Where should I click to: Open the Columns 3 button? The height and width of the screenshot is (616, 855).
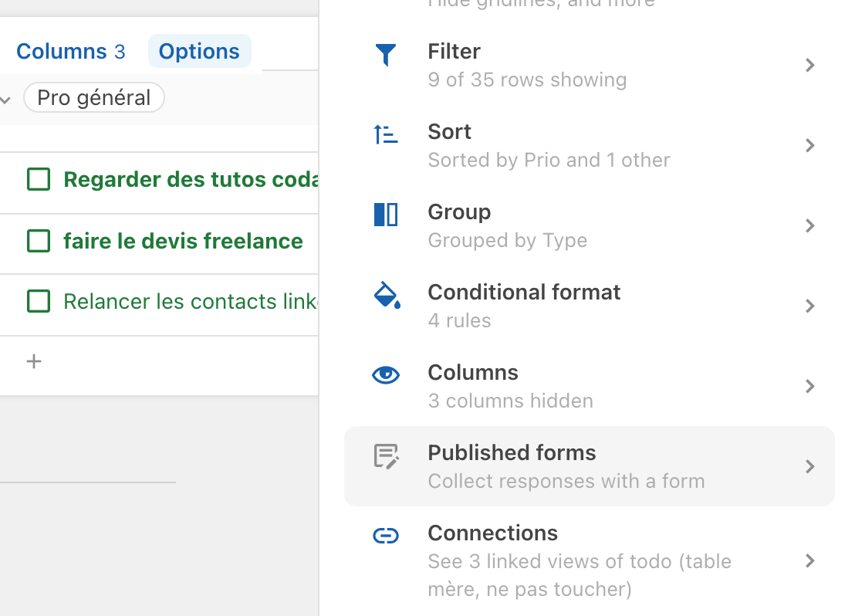coord(70,52)
